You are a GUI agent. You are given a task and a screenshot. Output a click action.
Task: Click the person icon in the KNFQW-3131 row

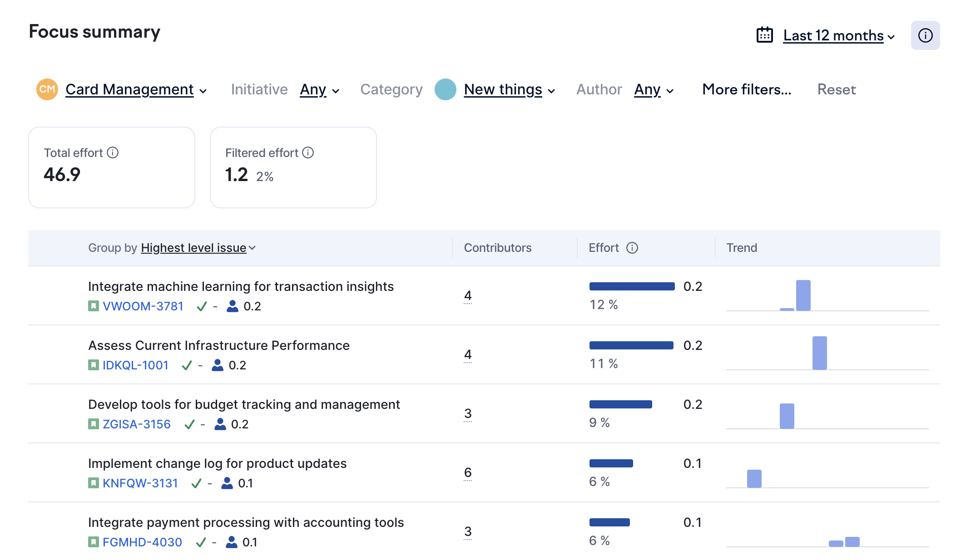227,483
